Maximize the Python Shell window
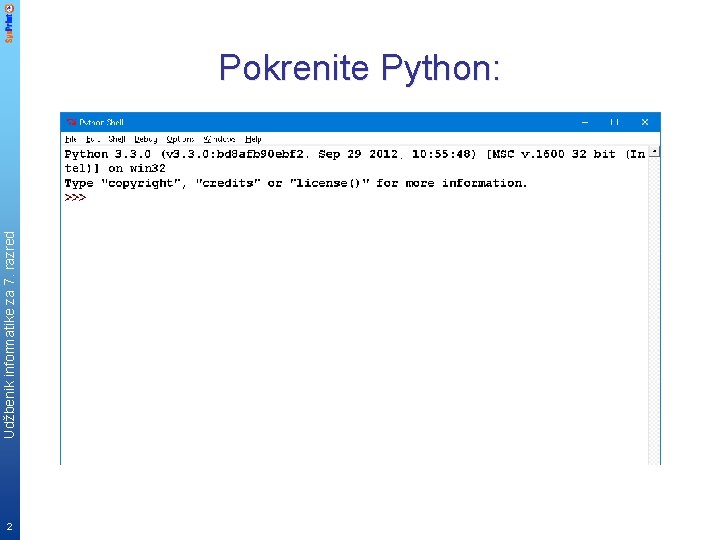720x540 pixels. click(614, 122)
